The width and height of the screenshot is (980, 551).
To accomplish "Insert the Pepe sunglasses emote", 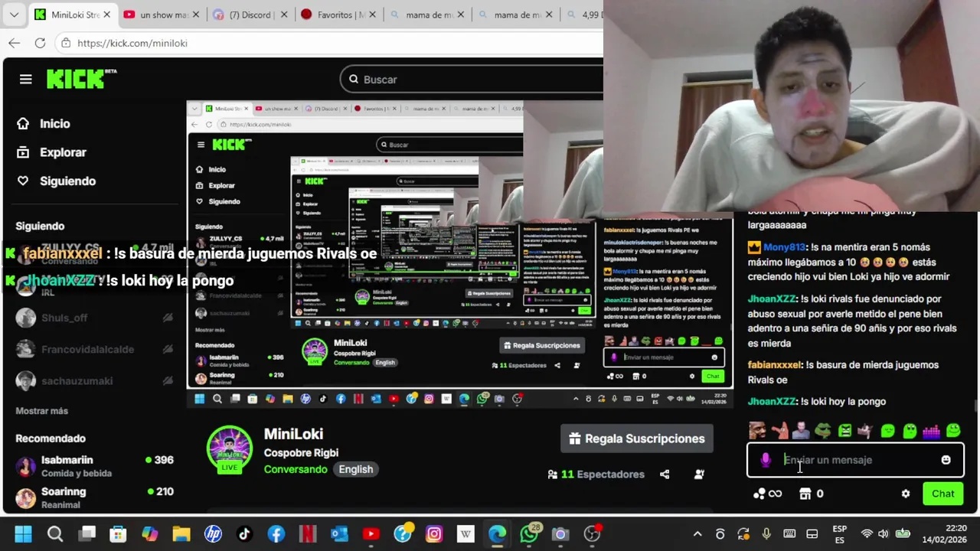I will pyautogui.click(x=823, y=431).
